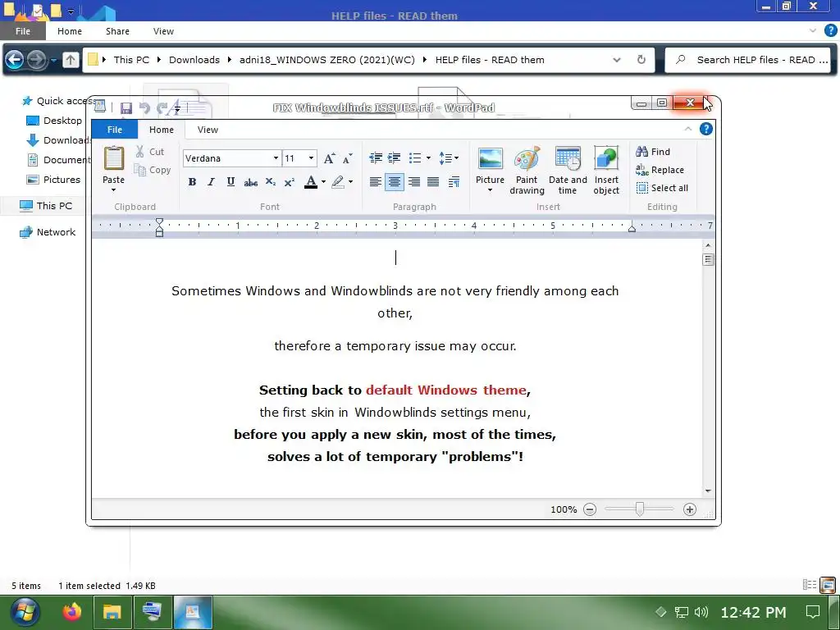
Task: Select Center text alignment
Action: [x=395, y=182]
